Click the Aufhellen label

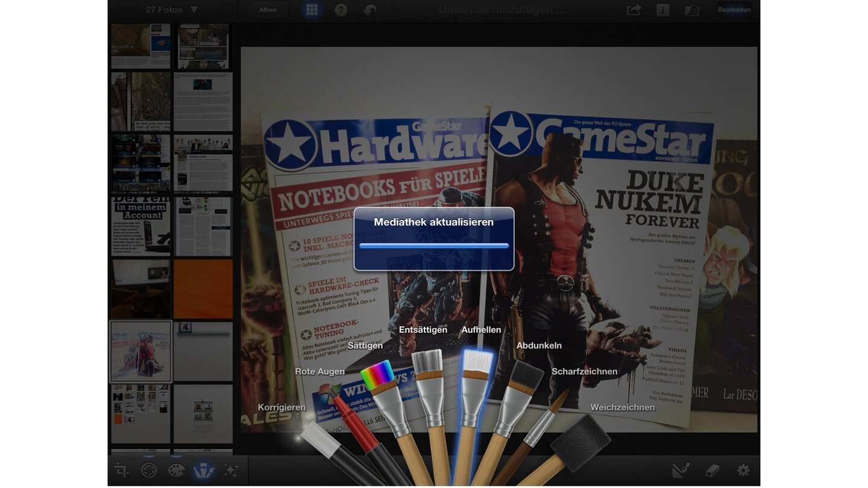481,330
